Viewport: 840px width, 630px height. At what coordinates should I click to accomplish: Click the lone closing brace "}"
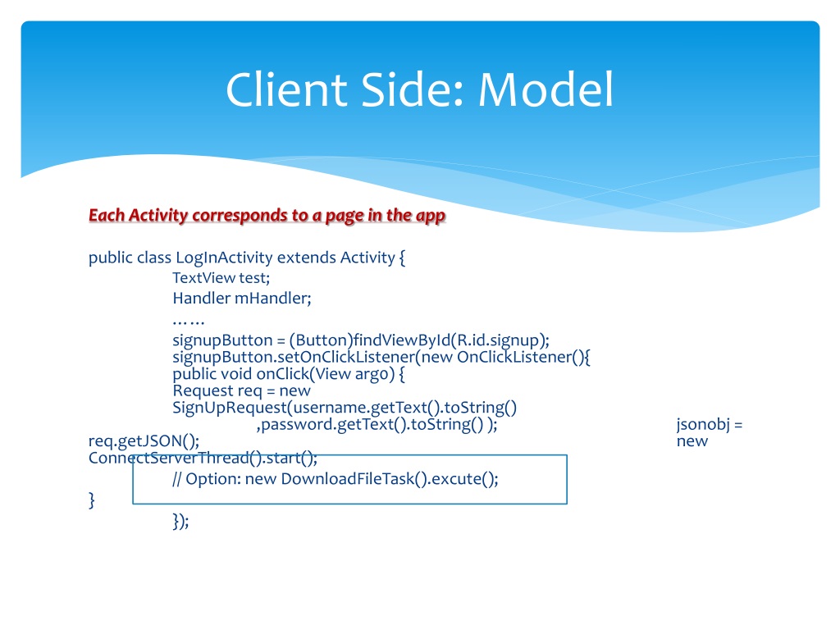(92, 500)
